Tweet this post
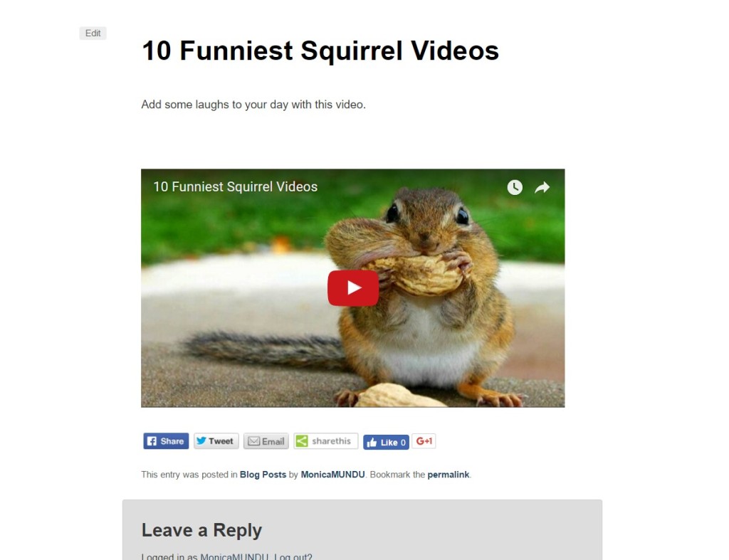729x560 pixels. (x=216, y=441)
